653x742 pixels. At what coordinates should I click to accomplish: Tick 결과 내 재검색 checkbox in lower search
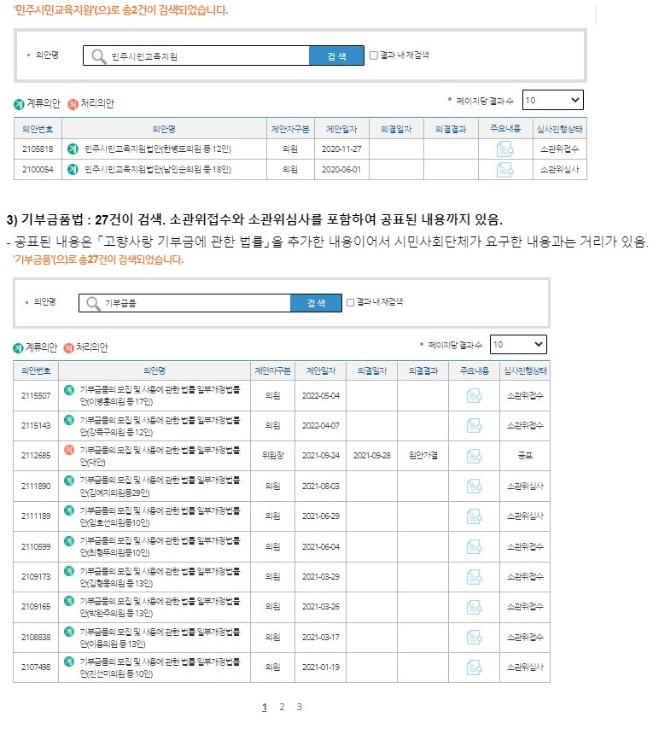point(350,302)
